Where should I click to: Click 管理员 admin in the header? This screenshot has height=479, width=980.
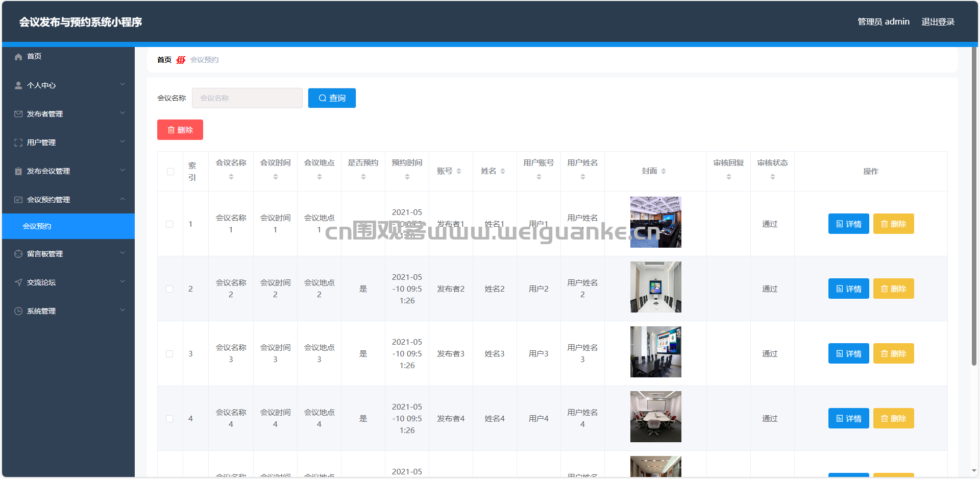tap(884, 22)
